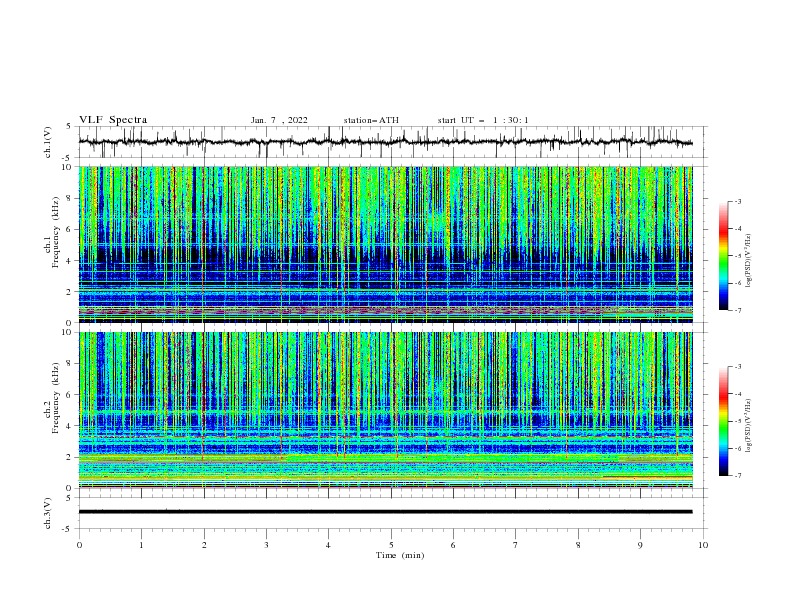Click inside the ch.1 spectrogram panel
Screen dimensions: 792x612
385,244
